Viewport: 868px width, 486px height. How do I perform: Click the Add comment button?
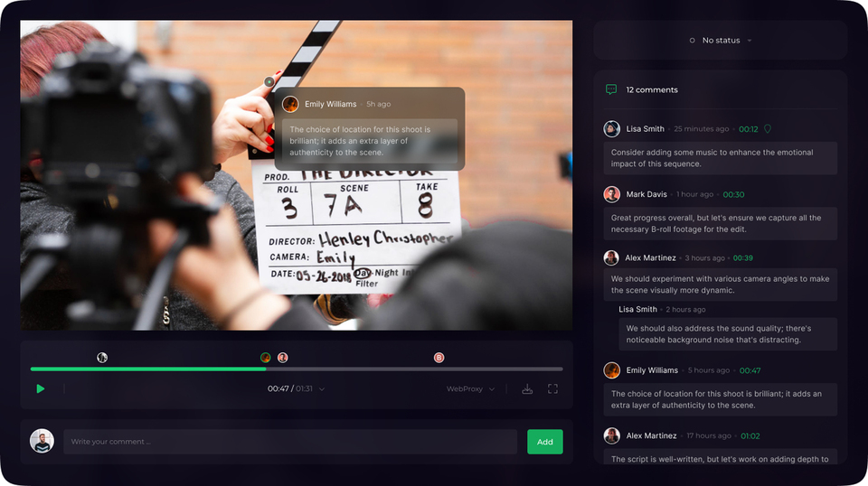pyautogui.click(x=544, y=442)
